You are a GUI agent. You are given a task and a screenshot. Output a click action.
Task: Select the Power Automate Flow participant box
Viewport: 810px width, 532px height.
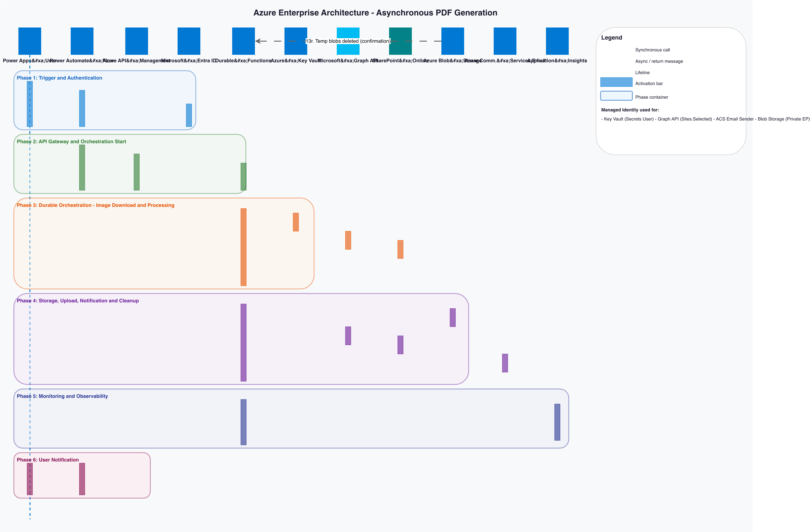point(82,41)
